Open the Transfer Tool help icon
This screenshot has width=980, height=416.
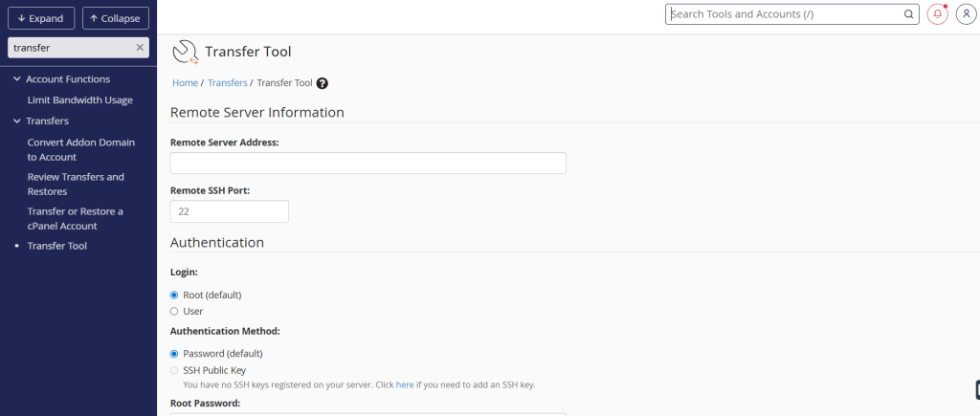pos(323,83)
